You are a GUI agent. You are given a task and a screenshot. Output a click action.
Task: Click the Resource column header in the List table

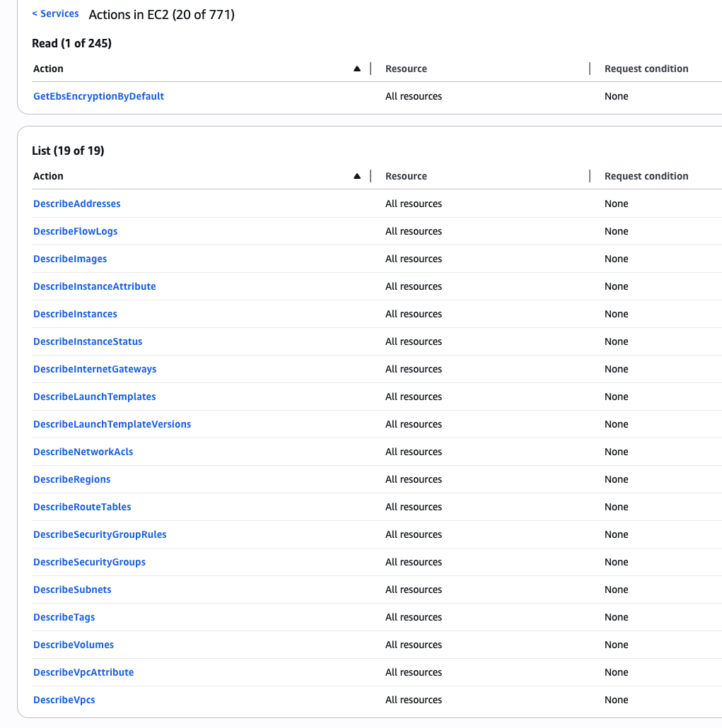pyautogui.click(x=406, y=175)
